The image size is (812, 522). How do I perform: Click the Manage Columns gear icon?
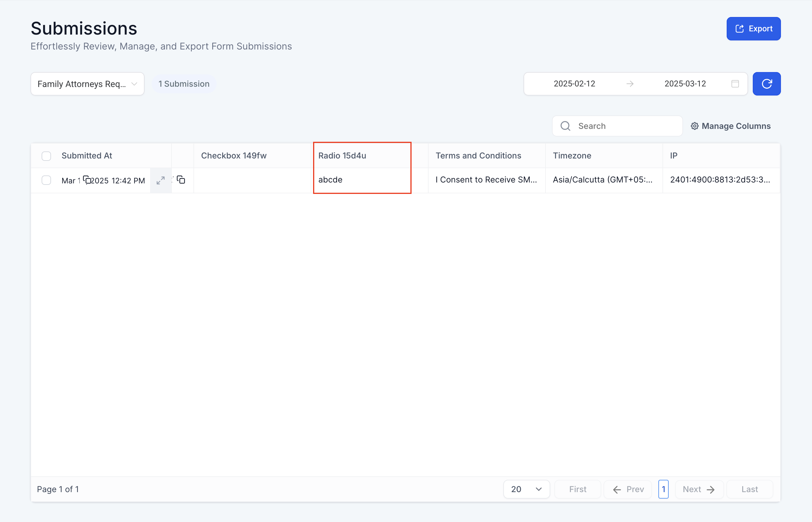(694, 126)
